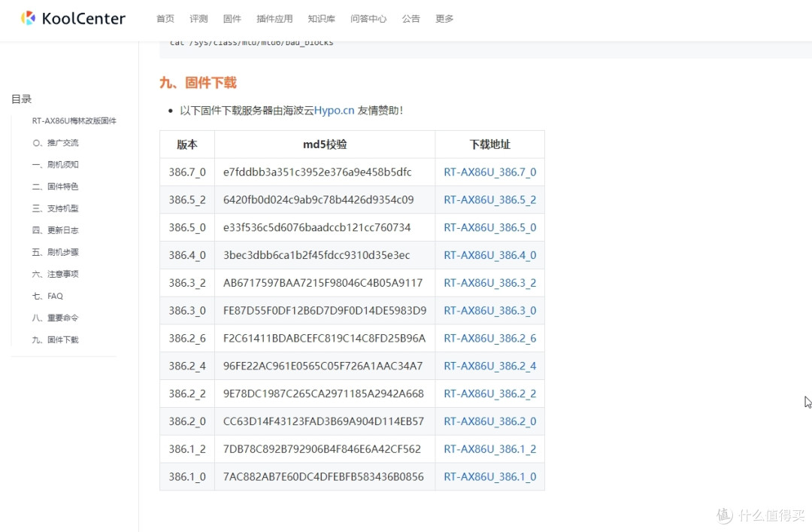The width and height of the screenshot is (812, 532).
Task: Select md5 F2C61411BDABCEFC819C14C8FD25B96A
Action: 324,339
